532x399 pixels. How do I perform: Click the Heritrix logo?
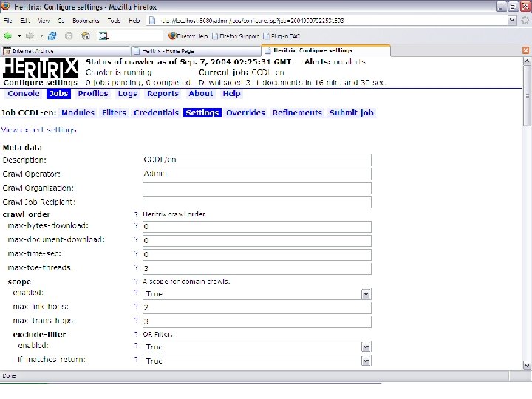pyautogui.click(x=41, y=68)
